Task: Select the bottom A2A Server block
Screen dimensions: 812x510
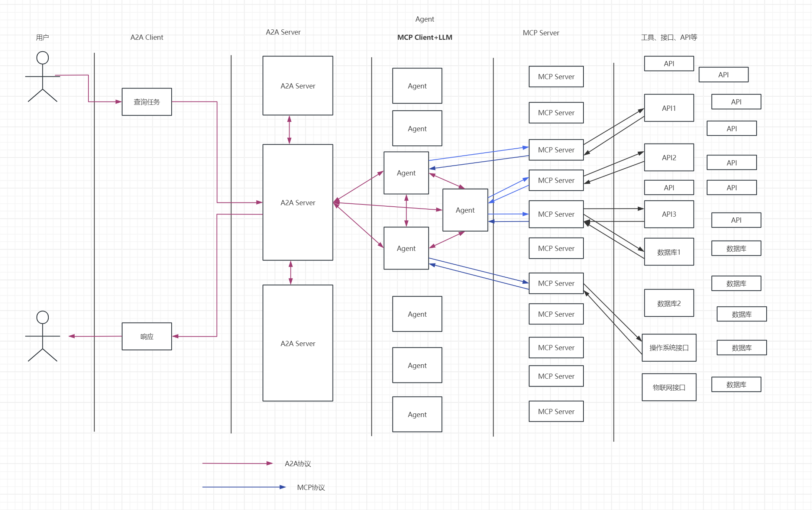Action: click(298, 343)
